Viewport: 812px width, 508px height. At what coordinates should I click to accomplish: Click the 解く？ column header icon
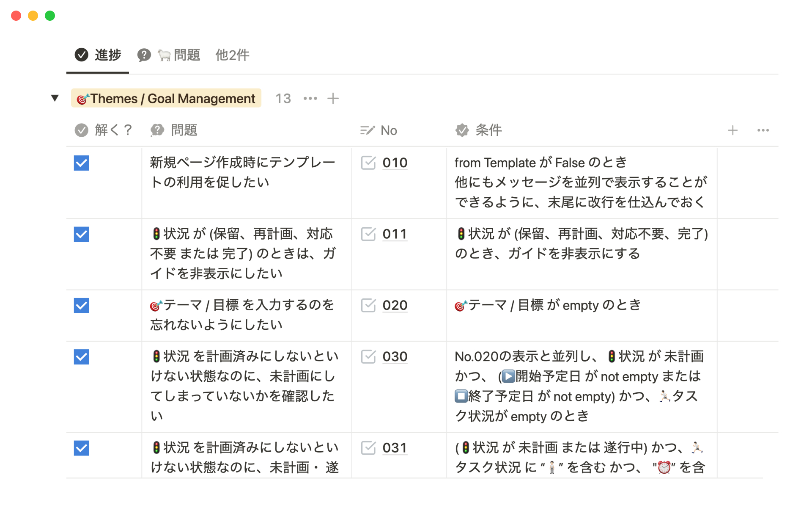pos(82,130)
